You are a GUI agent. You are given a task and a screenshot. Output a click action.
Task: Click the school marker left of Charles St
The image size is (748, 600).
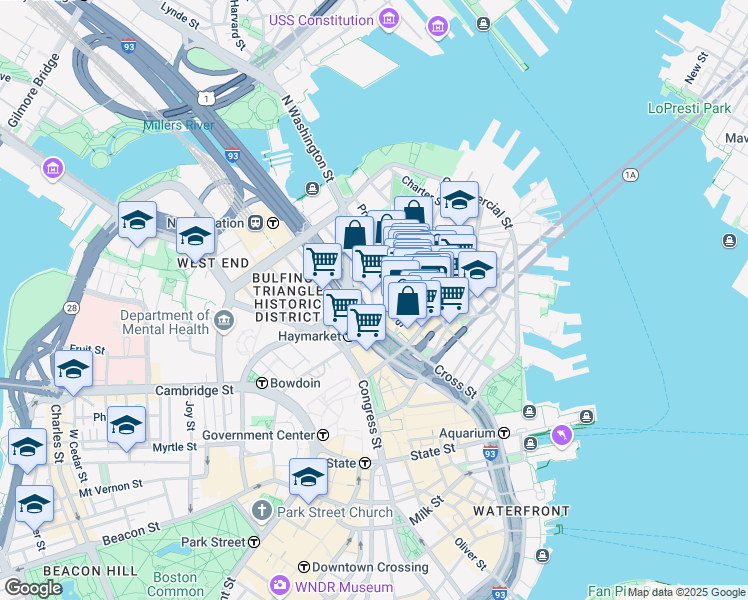pyautogui.click(x=28, y=448)
